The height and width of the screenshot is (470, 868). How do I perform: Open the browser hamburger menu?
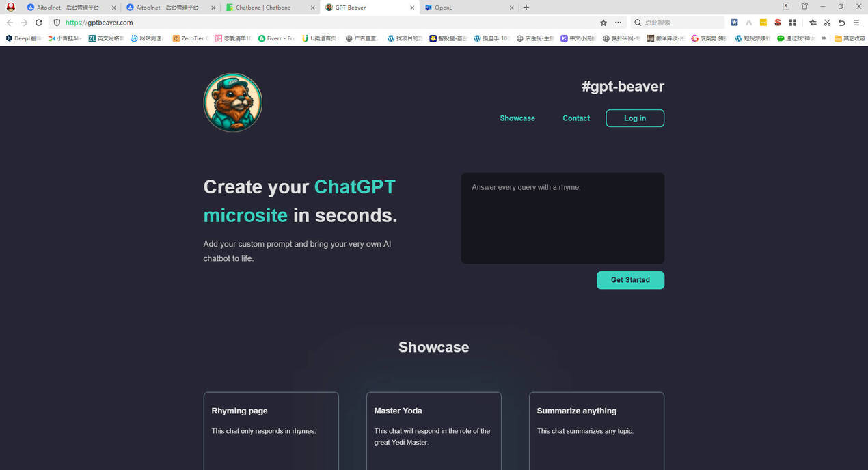click(x=856, y=23)
